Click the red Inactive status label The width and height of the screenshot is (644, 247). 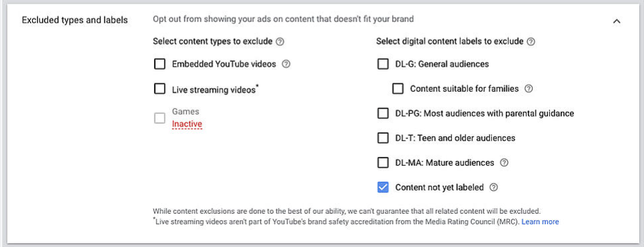click(x=187, y=124)
